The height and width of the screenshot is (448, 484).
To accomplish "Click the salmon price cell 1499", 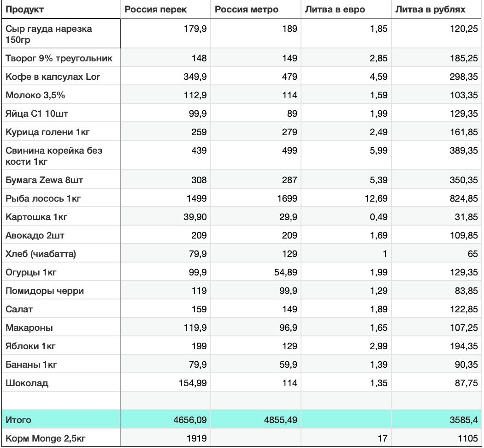I will coord(165,198).
